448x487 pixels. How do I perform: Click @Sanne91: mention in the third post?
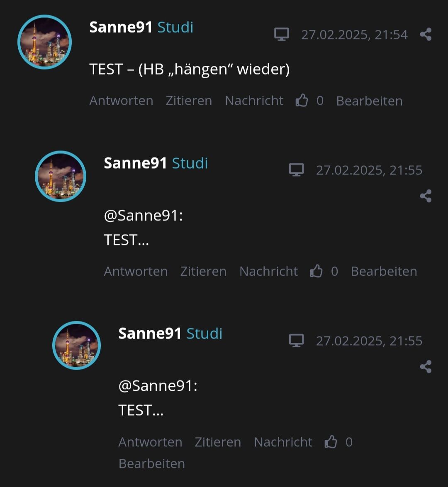click(158, 386)
